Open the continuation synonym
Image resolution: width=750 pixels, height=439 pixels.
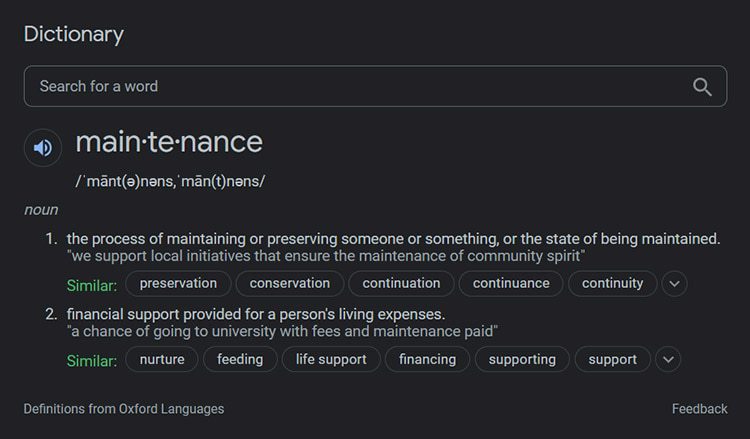pos(401,284)
